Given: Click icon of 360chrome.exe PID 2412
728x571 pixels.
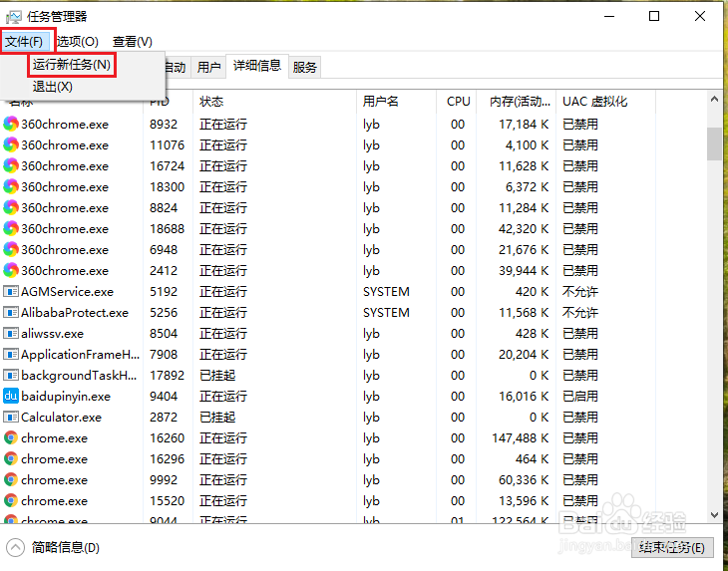Looking at the screenshot, I should [11, 270].
